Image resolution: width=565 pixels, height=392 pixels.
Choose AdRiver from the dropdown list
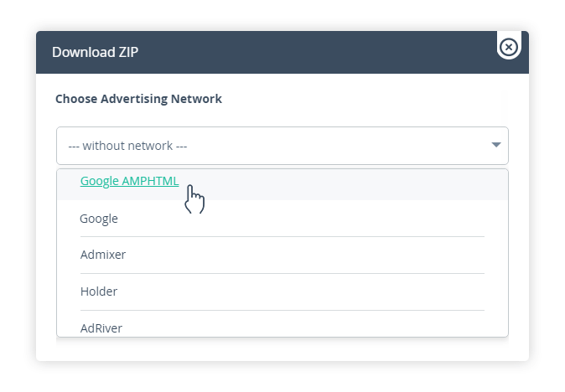(x=282, y=324)
